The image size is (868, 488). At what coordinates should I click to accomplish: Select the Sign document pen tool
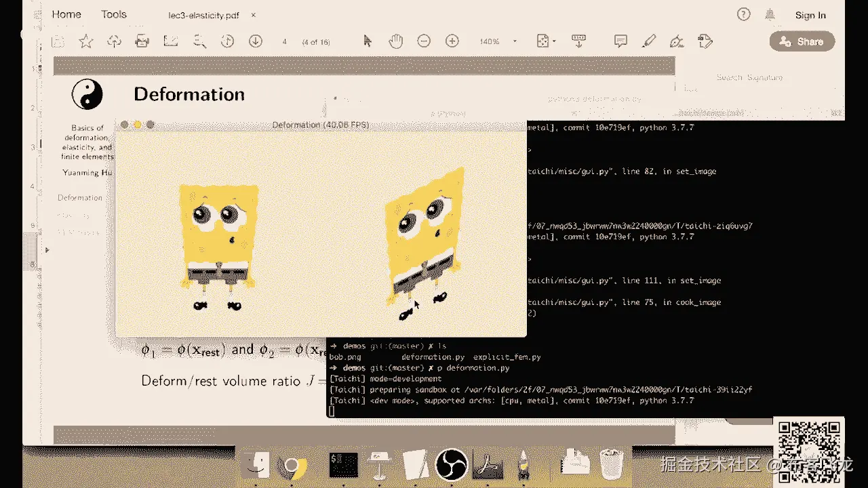pos(677,41)
